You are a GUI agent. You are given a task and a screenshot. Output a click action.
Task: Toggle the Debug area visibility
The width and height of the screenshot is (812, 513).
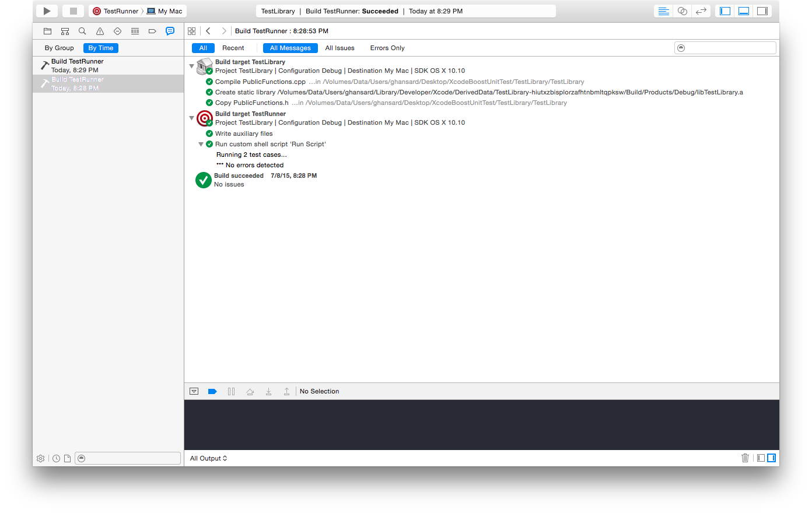pos(744,11)
